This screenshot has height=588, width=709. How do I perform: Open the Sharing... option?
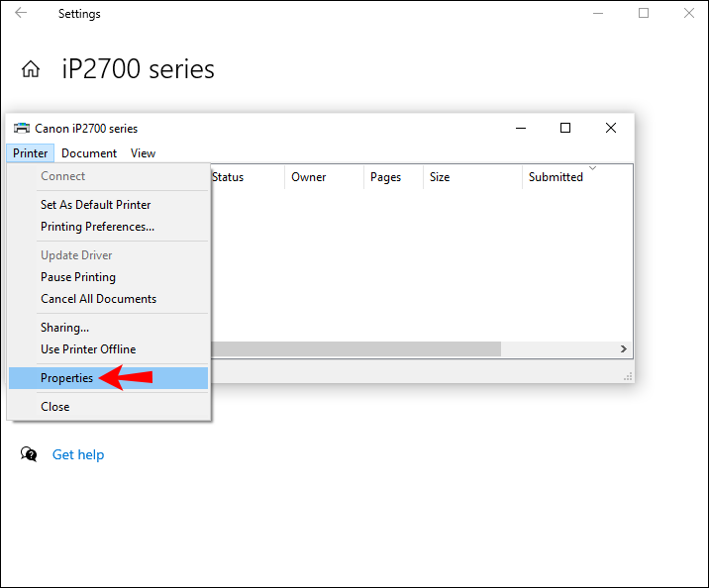109,328
